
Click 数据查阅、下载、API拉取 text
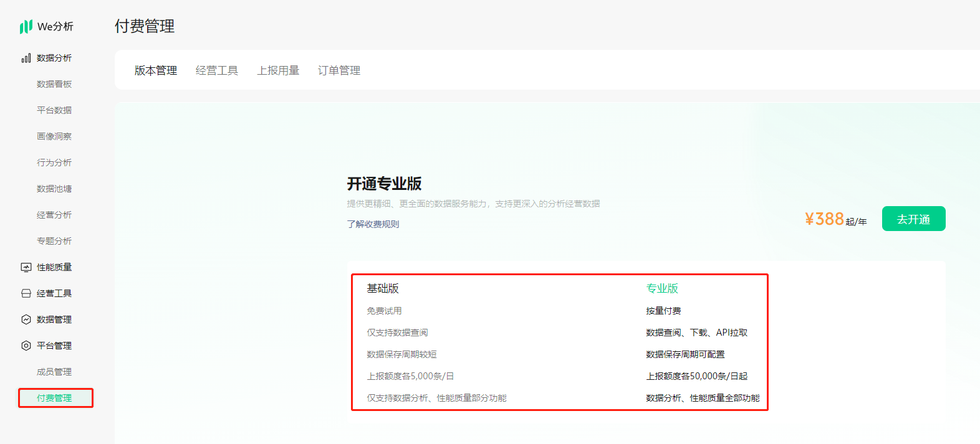(x=696, y=333)
